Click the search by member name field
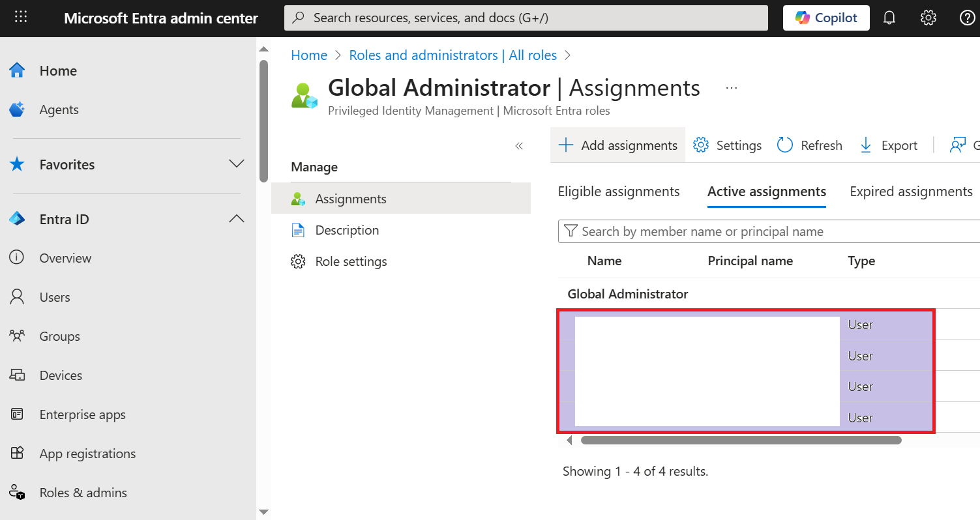 769,231
